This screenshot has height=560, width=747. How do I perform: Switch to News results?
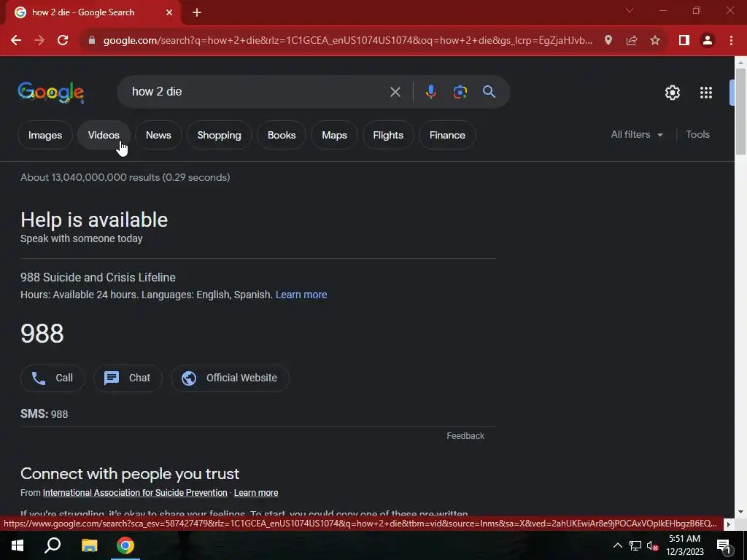pyautogui.click(x=158, y=135)
